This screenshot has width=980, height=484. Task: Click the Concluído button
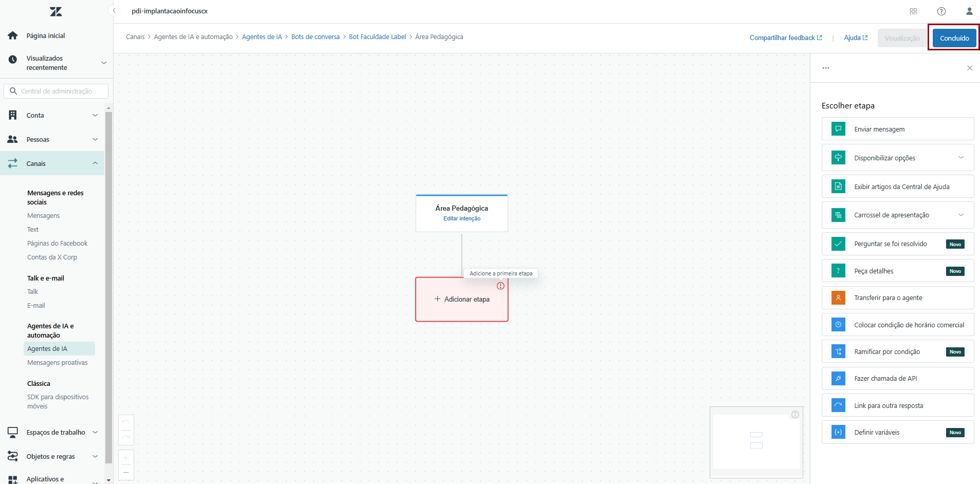coord(954,38)
